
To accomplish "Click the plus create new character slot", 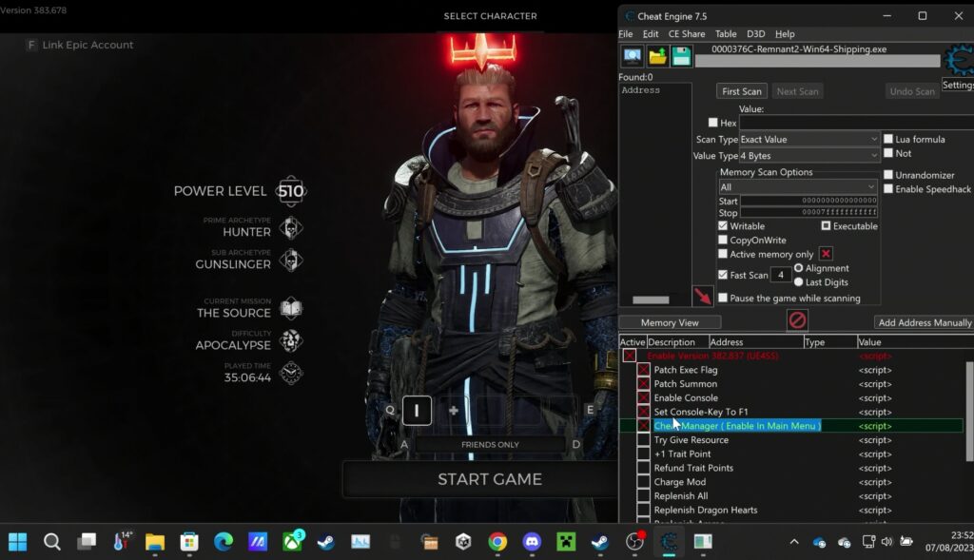I will pyautogui.click(x=454, y=411).
